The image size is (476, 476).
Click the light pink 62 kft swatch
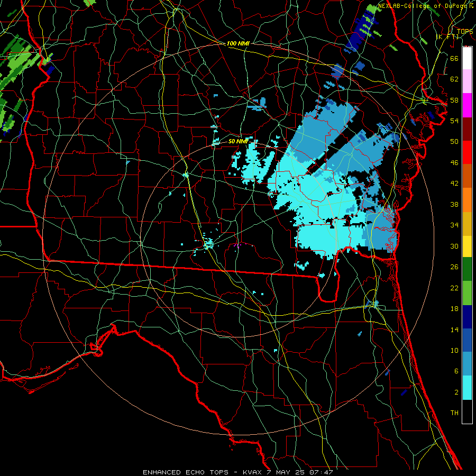pyautogui.click(x=467, y=81)
